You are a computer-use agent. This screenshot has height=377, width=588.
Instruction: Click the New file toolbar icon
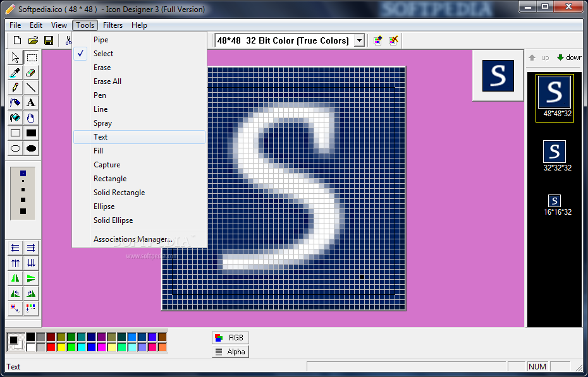click(17, 40)
